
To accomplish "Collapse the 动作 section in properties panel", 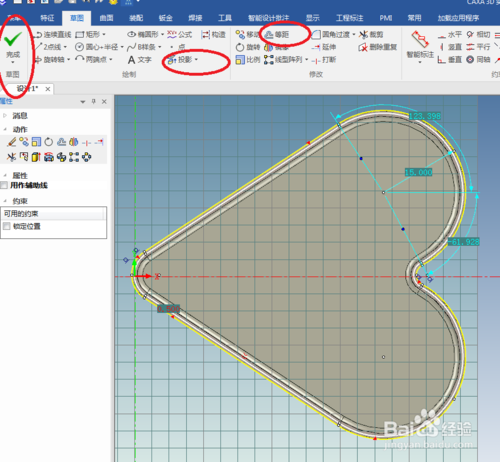I will pyautogui.click(x=5, y=129).
